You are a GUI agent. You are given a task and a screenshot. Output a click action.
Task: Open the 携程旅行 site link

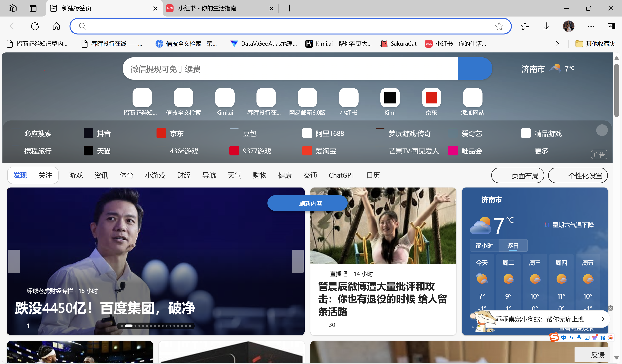pyautogui.click(x=32, y=151)
